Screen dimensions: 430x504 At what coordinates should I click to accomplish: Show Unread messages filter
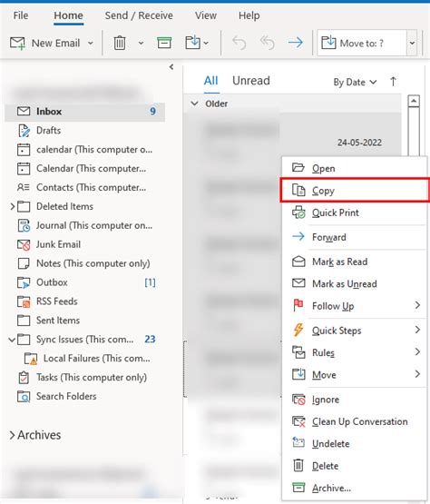[250, 81]
